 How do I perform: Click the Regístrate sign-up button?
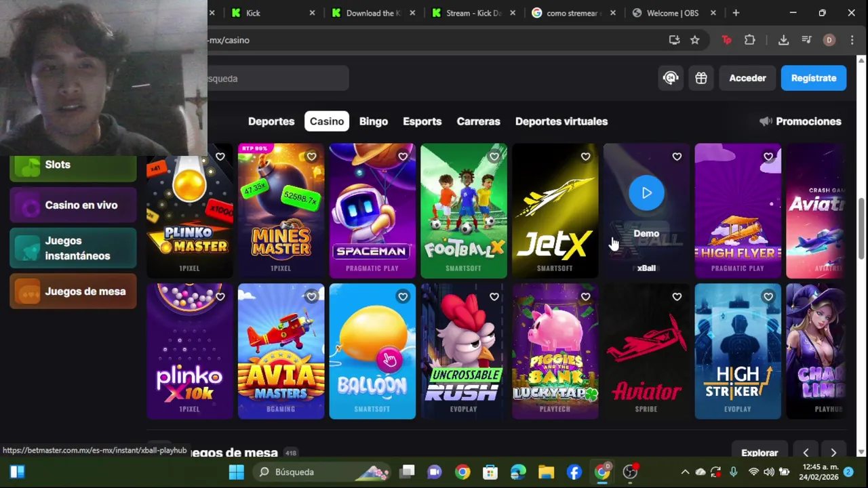[x=814, y=78]
